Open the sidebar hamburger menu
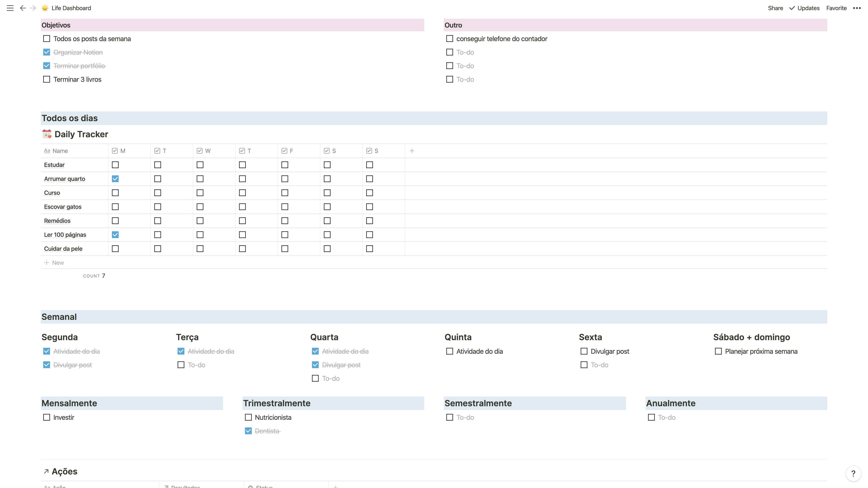This screenshot has height=488, width=868. pos(10,8)
